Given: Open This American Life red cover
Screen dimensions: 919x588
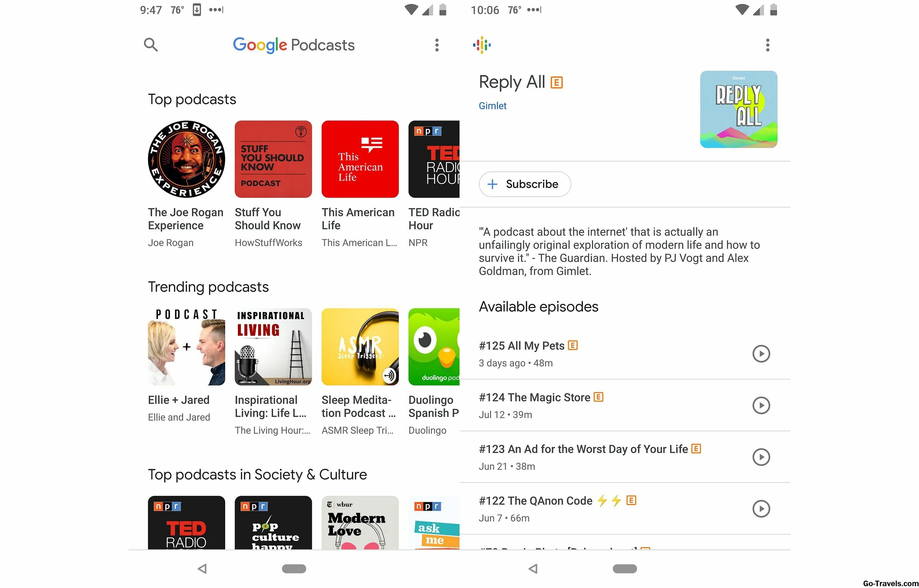Looking at the screenshot, I should (x=360, y=159).
